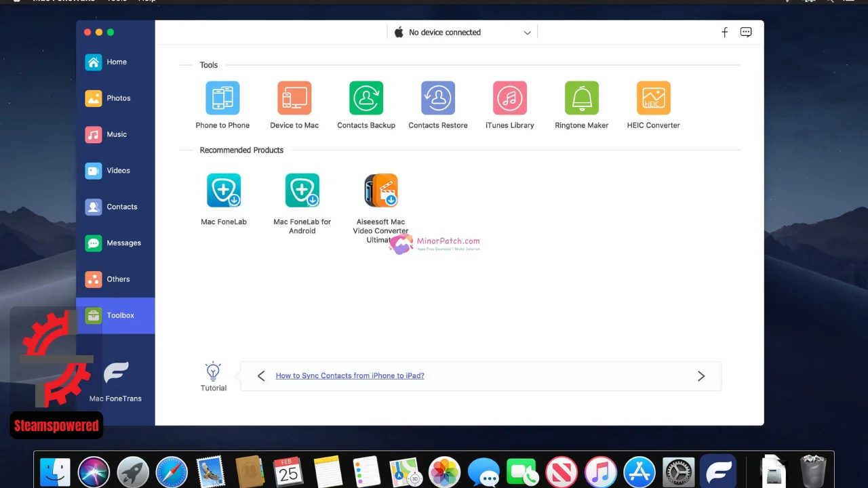Open the Music iTunes icon in dock
Image resolution: width=868 pixels, height=488 pixels.
600,472
